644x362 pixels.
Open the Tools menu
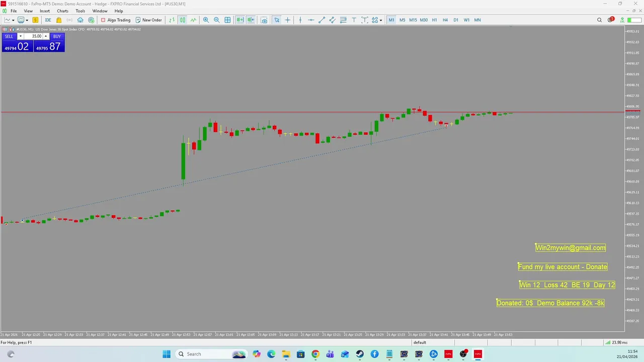[80, 11]
